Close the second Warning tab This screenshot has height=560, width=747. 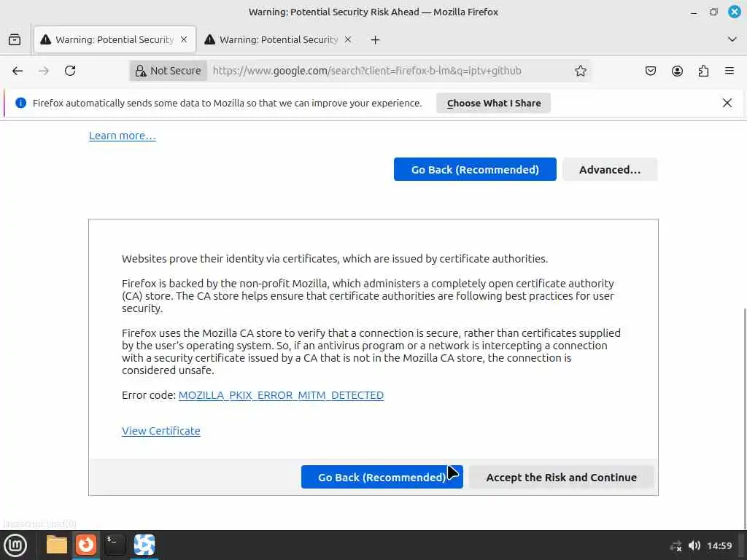coord(348,39)
